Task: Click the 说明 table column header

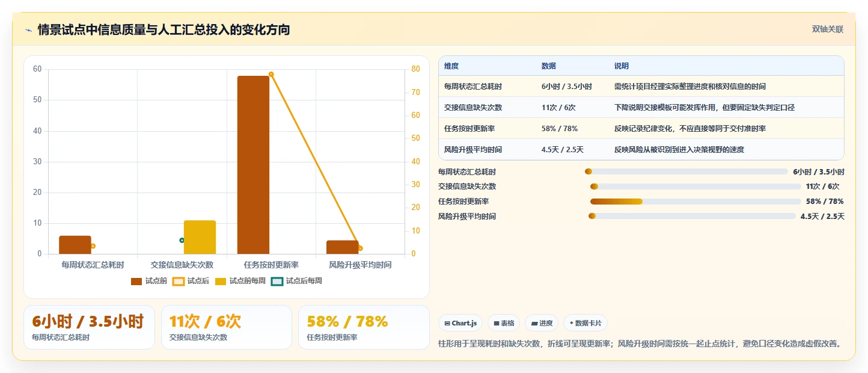Action: click(x=622, y=66)
